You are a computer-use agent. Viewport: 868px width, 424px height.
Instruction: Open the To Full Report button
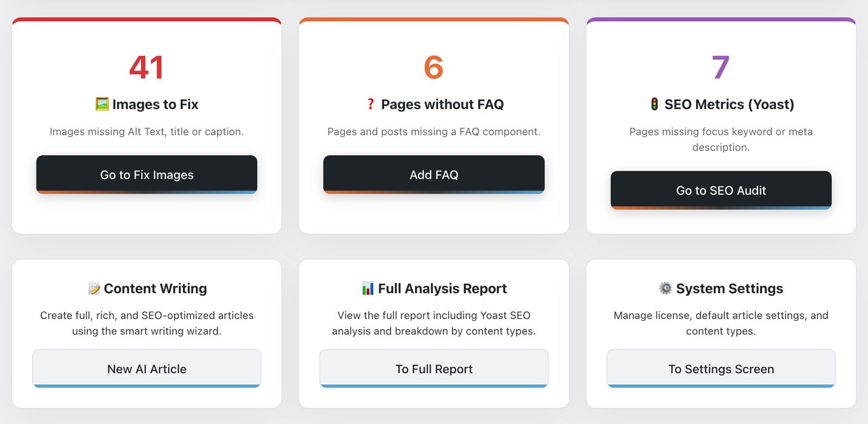pos(433,369)
